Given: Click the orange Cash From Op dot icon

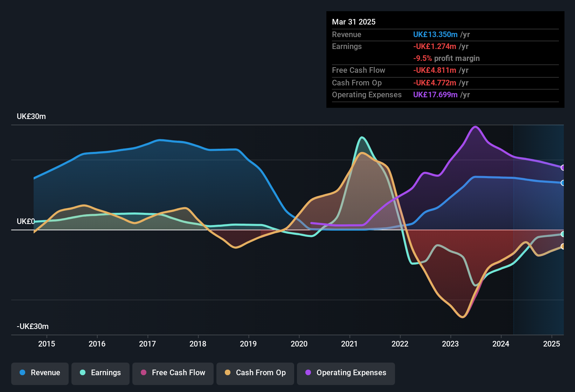Looking at the screenshot, I should pos(227,373).
